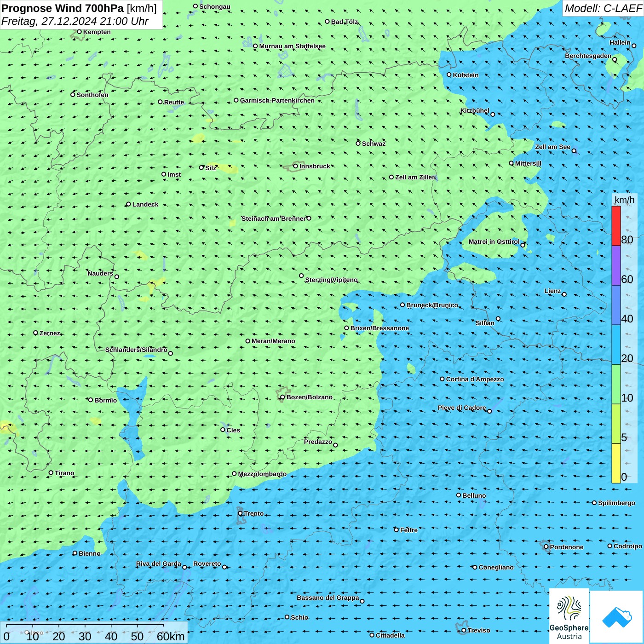Click the Meran/Merano town label

point(273,341)
